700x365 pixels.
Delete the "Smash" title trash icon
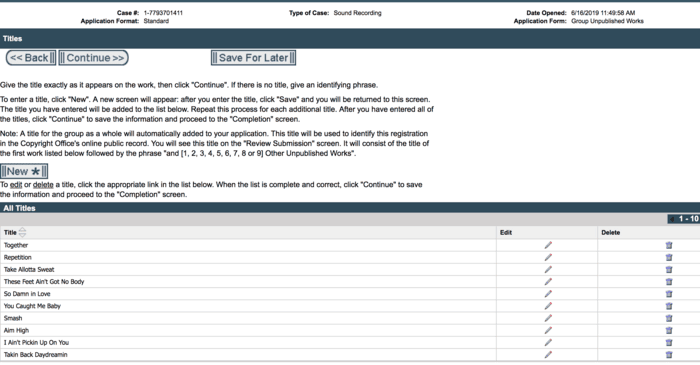point(669,318)
